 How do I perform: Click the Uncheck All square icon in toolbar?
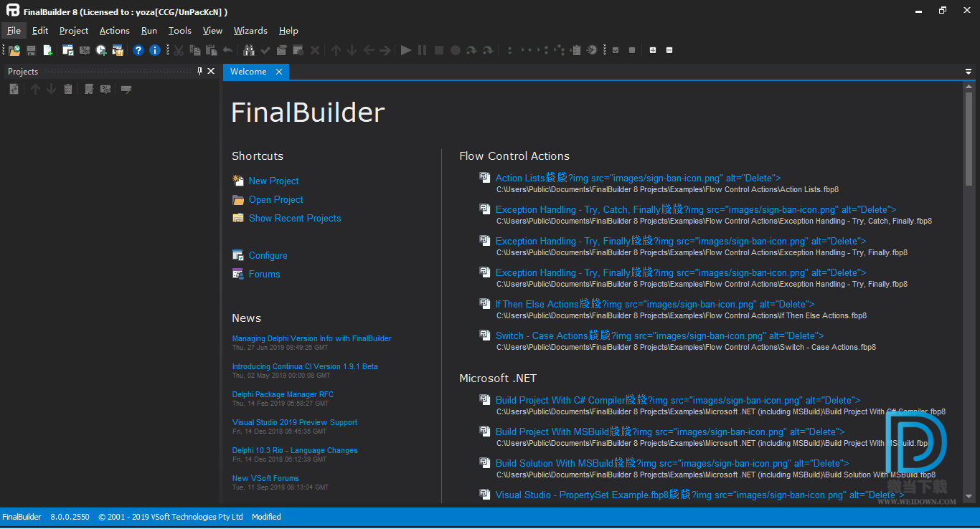click(632, 50)
